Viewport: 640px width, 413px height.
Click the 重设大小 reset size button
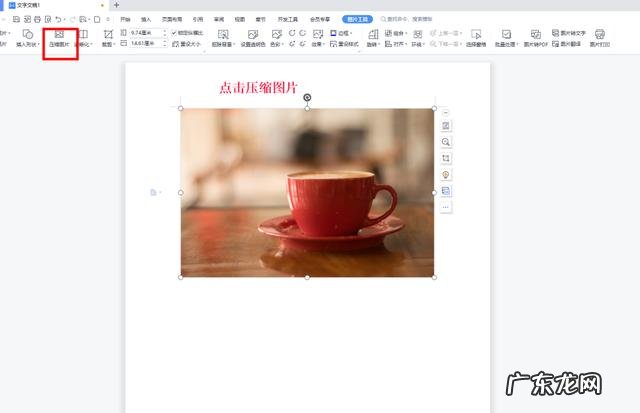point(187,44)
